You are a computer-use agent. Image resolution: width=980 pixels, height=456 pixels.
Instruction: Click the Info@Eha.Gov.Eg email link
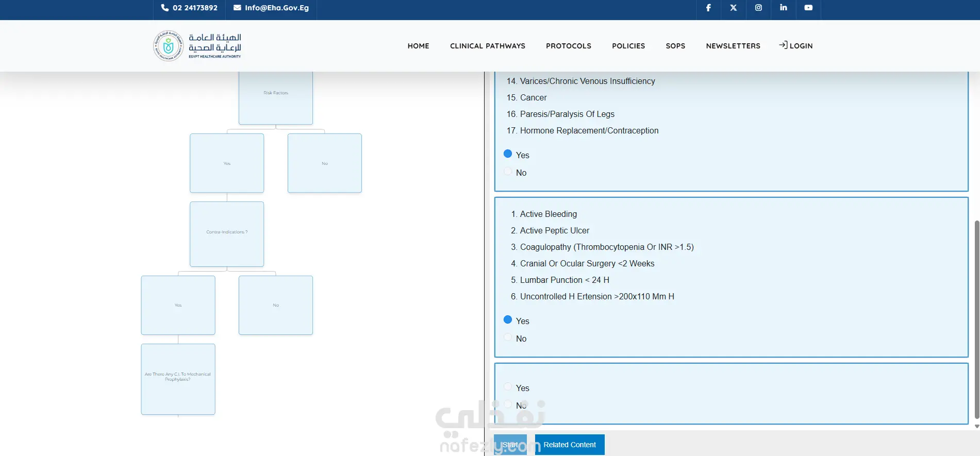[277, 8]
